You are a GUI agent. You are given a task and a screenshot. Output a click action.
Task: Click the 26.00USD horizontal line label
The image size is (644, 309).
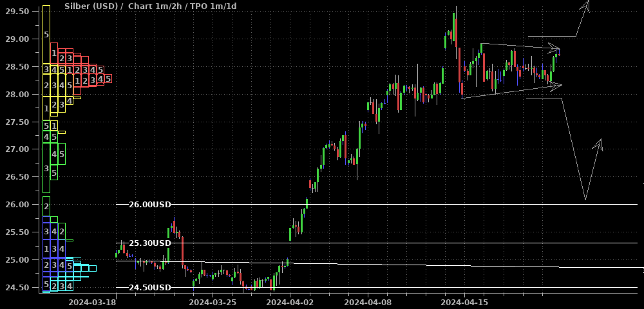150,204
